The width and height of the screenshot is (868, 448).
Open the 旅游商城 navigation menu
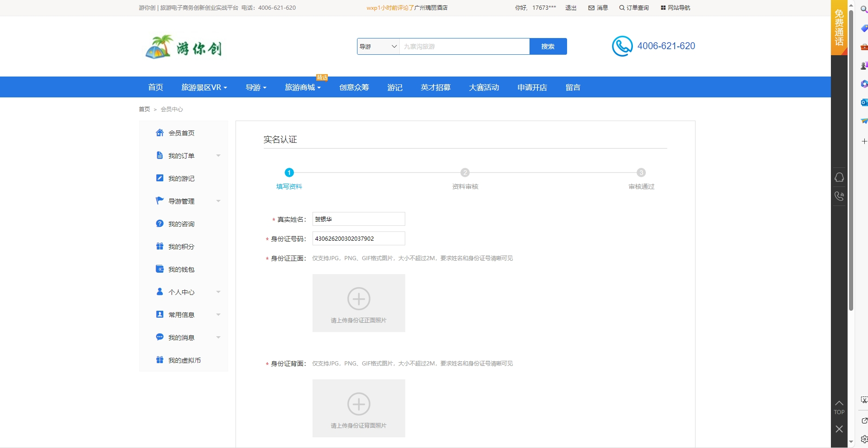click(x=302, y=87)
